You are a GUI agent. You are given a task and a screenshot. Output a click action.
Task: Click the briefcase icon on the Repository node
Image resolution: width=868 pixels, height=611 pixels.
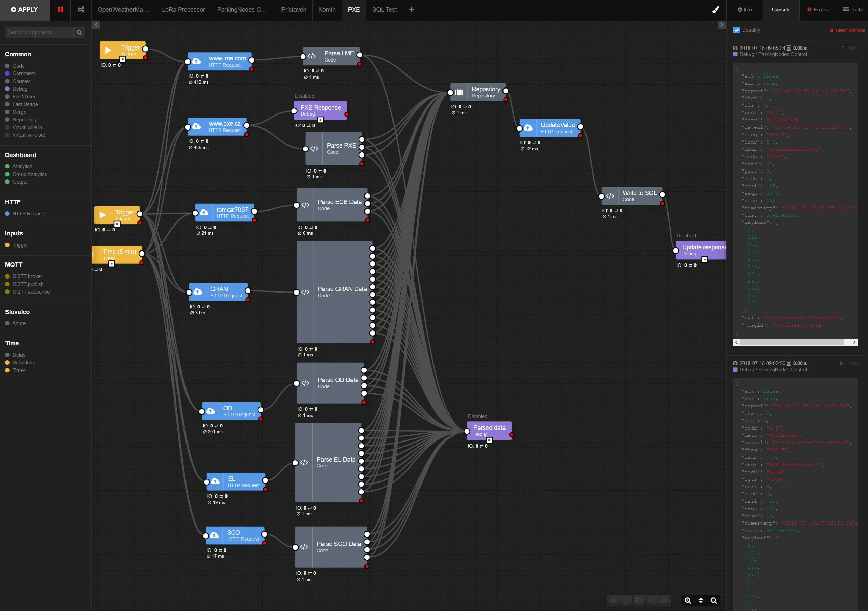459,92
